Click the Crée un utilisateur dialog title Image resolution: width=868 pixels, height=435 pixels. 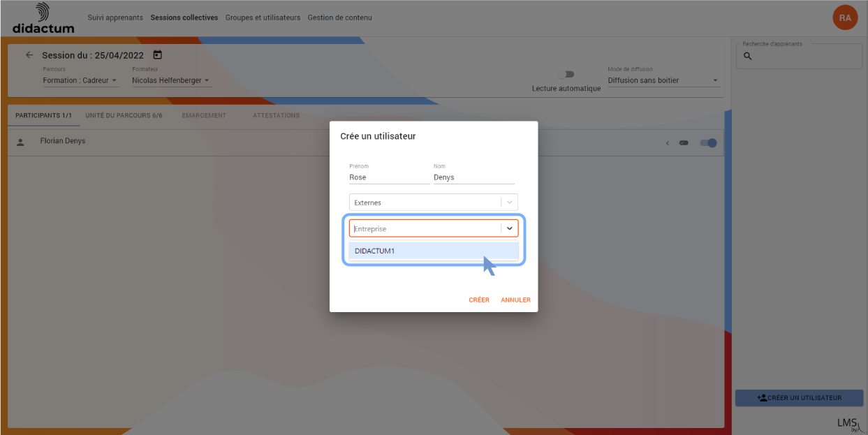[378, 136]
